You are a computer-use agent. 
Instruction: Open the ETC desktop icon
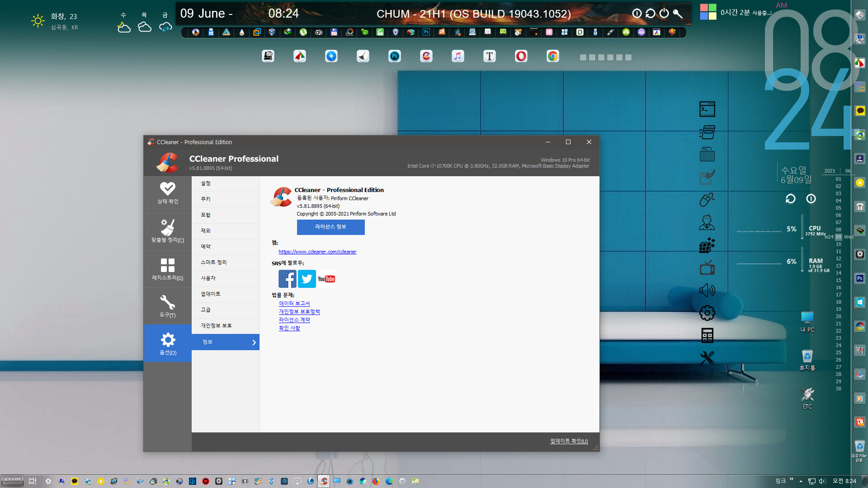pyautogui.click(x=807, y=399)
